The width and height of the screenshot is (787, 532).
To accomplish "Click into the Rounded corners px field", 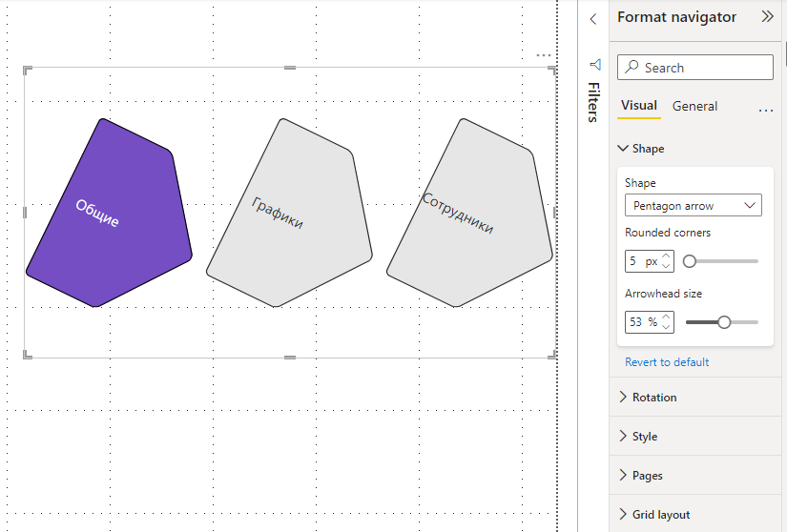I will (643, 261).
